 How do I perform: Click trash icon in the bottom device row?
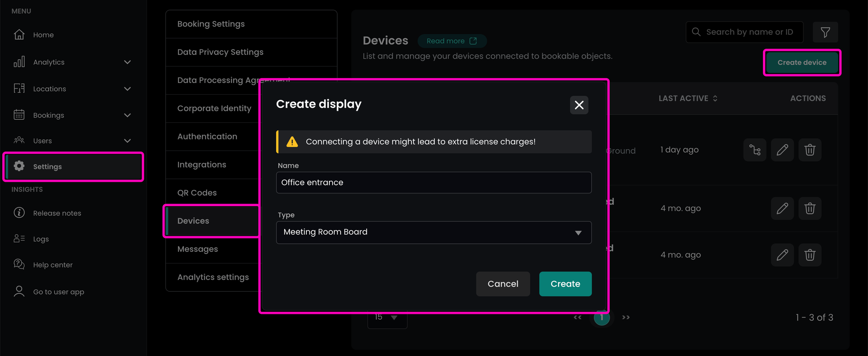click(x=809, y=255)
